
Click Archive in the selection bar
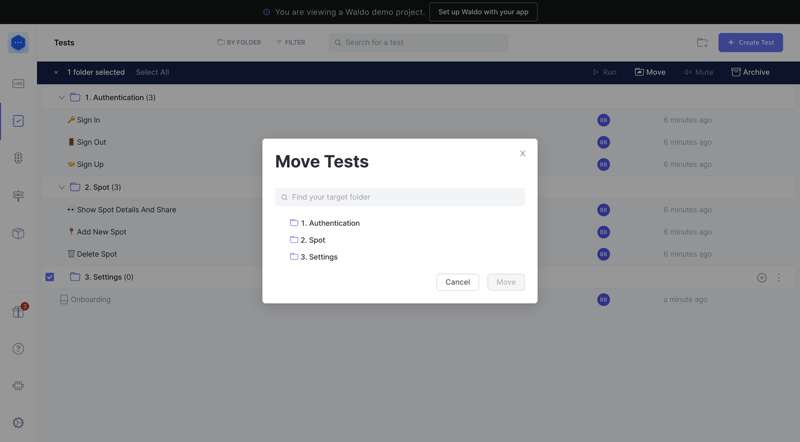click(750, 72)
